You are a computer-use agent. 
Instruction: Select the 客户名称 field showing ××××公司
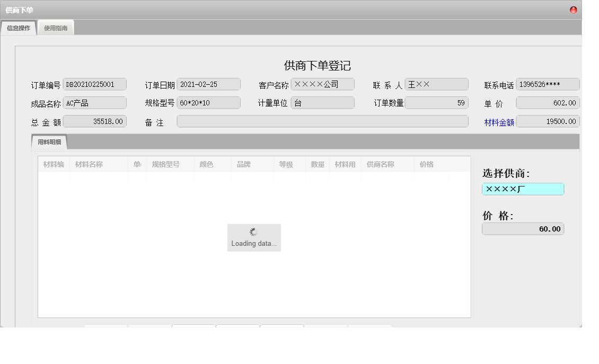click(322, 84)
